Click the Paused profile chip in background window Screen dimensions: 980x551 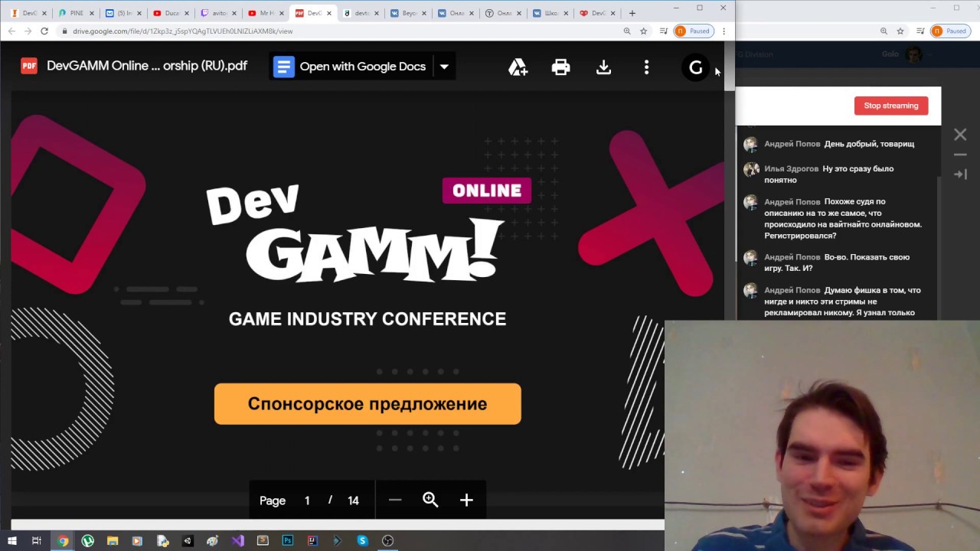click(x=950, y=31)
